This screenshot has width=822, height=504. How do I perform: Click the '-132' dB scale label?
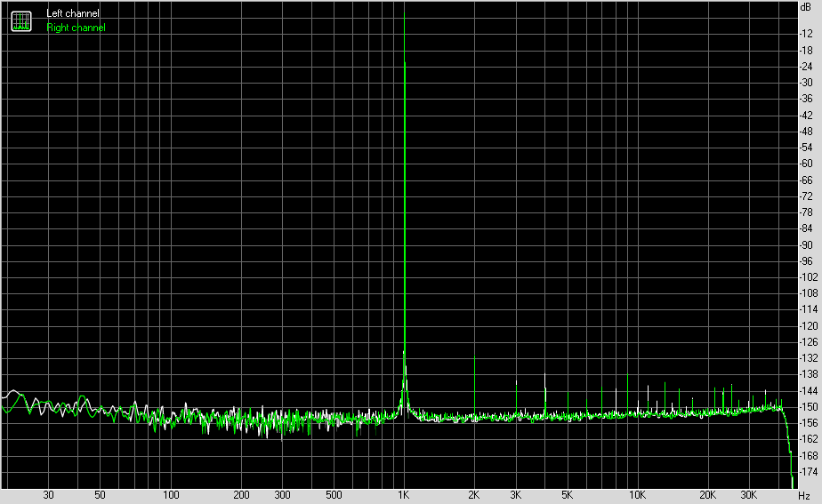pos(808,358)
